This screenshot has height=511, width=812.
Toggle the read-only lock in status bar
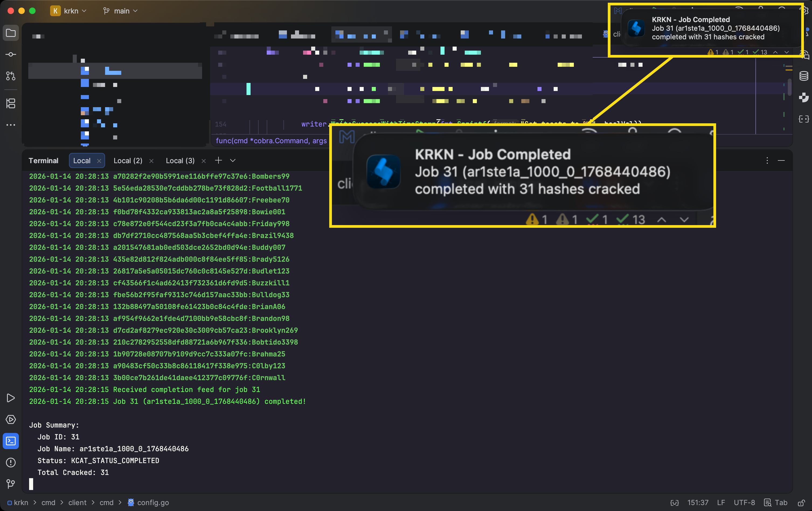pos(801,503)
